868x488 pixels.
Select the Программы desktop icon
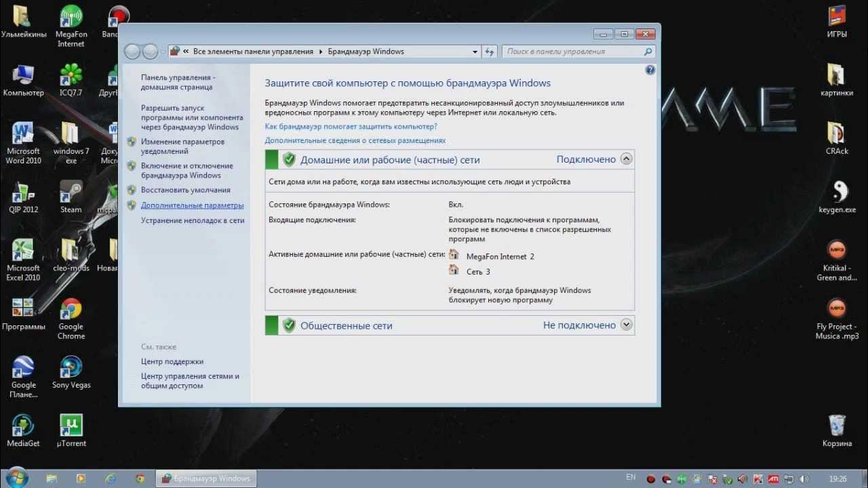point(23,314)
